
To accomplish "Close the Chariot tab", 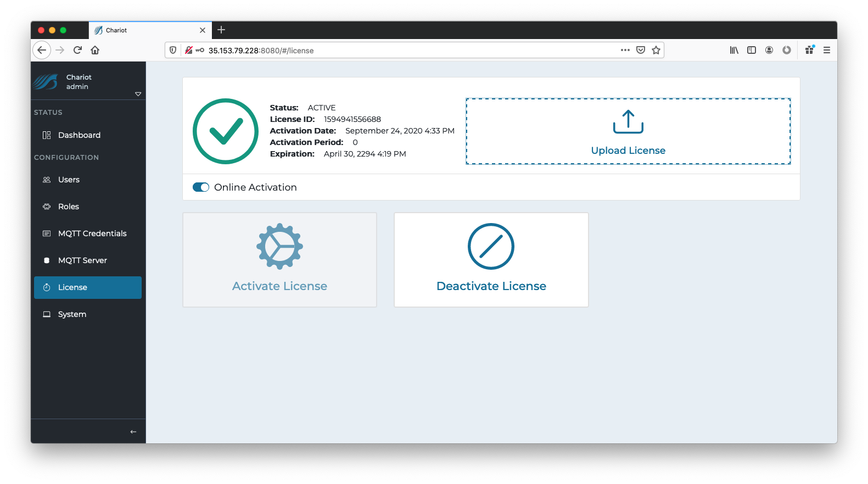I will 203,30.
